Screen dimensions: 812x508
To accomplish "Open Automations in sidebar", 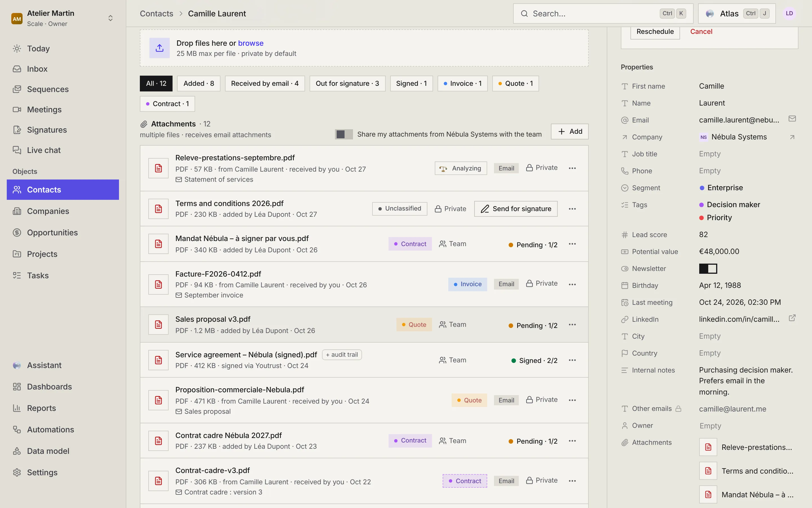I will [x=63, y=429].
